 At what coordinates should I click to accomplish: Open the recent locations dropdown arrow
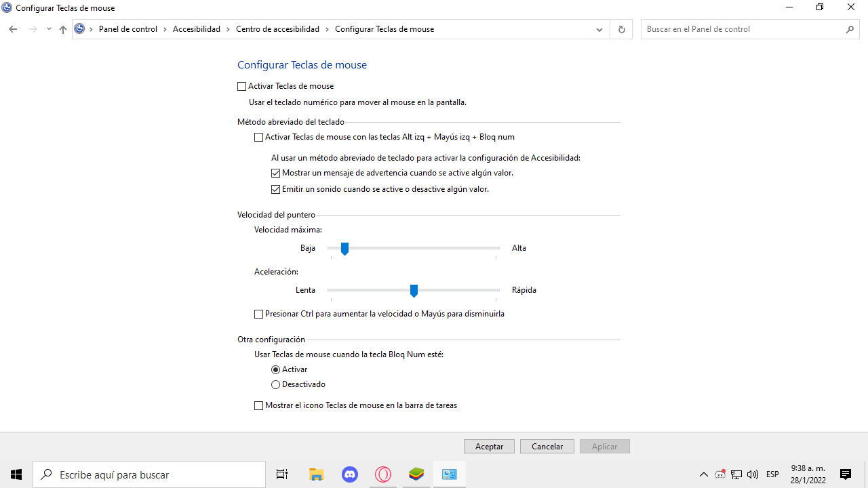click(49, 29)
